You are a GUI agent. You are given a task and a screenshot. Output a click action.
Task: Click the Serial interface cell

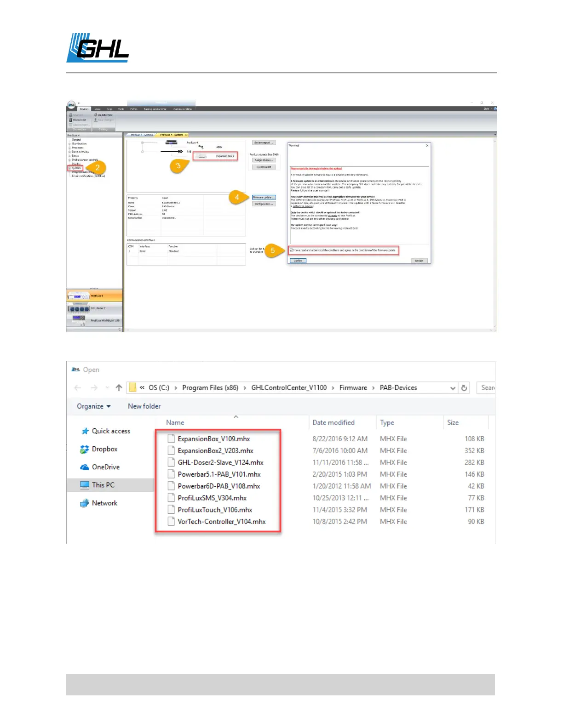[x=143, y=251]
